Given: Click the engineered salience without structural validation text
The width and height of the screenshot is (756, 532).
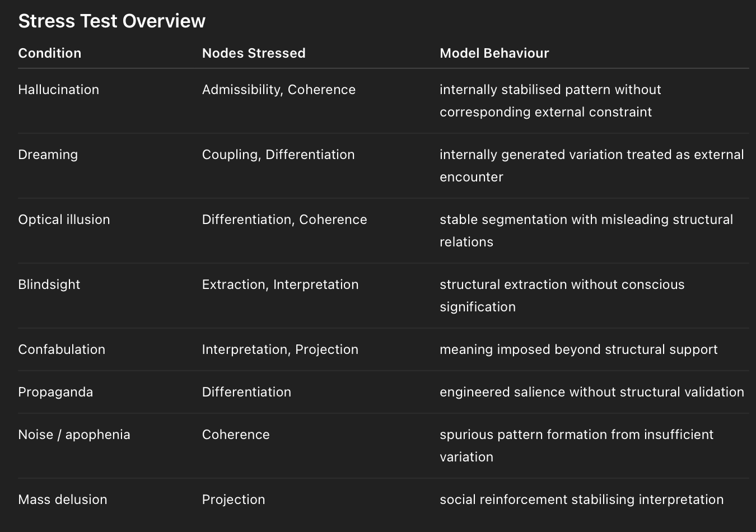Looking at the screenshot, I should point(591,392).
